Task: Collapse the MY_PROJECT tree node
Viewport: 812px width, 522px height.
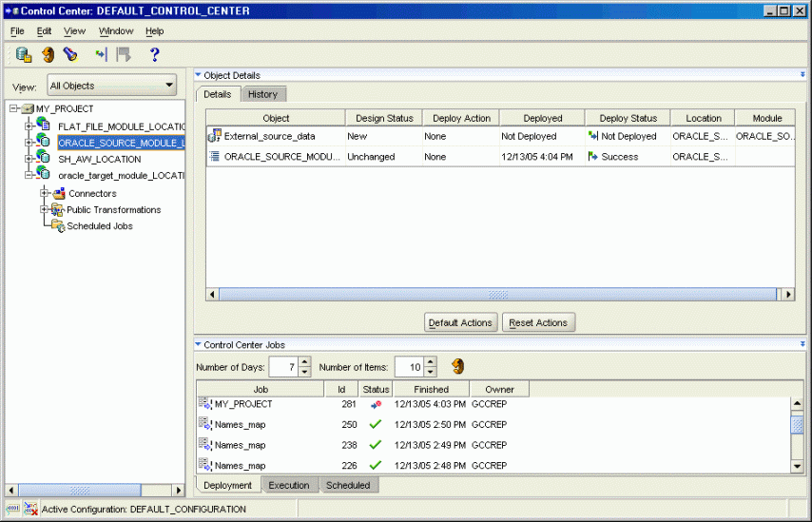Action: click(14, 108)
